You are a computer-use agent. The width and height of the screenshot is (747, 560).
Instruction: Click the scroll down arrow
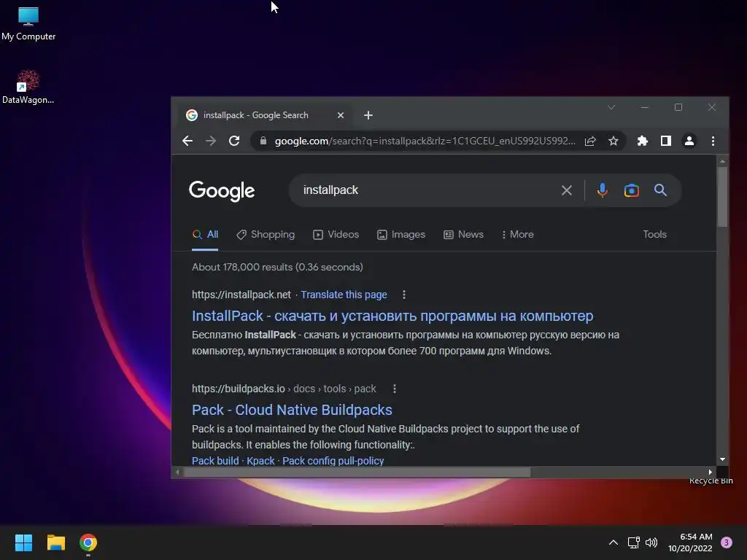pos(723,459)
